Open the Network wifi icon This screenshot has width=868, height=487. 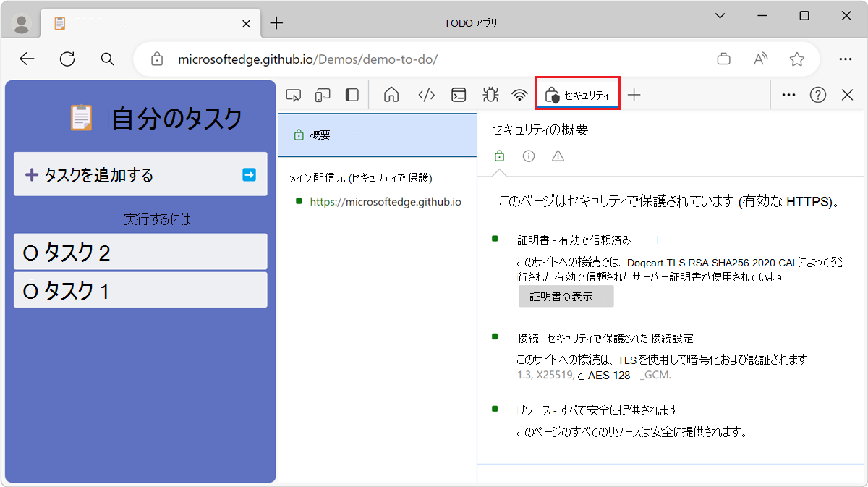pyautogui.click(x=519, y=95)
